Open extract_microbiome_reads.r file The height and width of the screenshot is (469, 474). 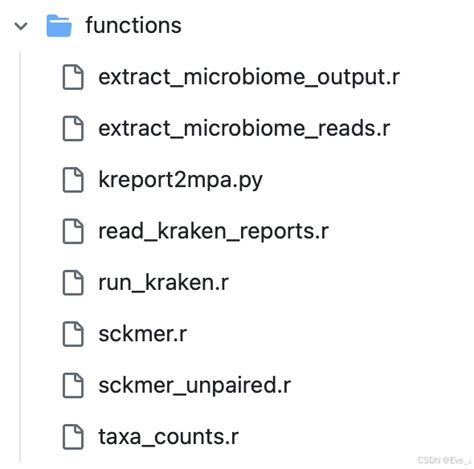tap(244, 129)
